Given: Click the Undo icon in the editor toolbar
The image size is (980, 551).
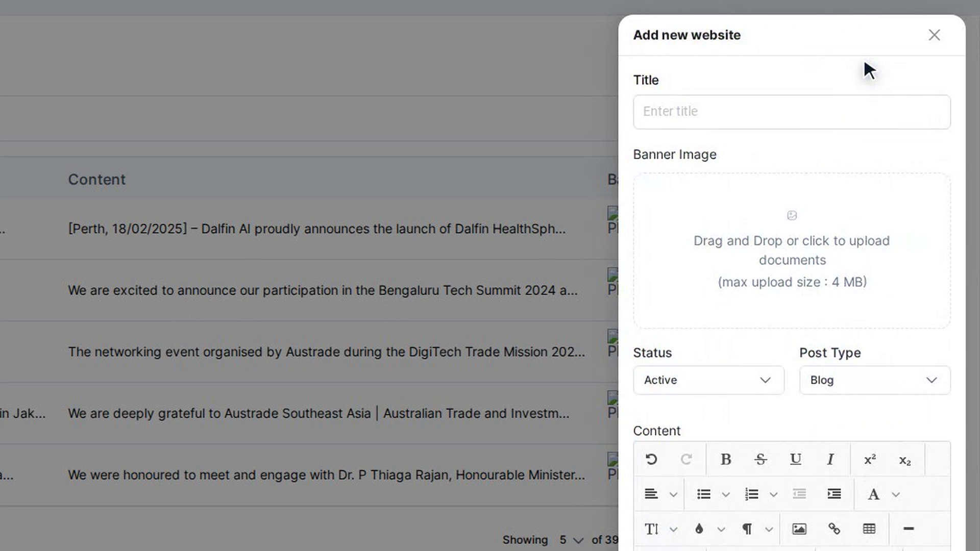Looking at the screenshot, I should 651,459.
